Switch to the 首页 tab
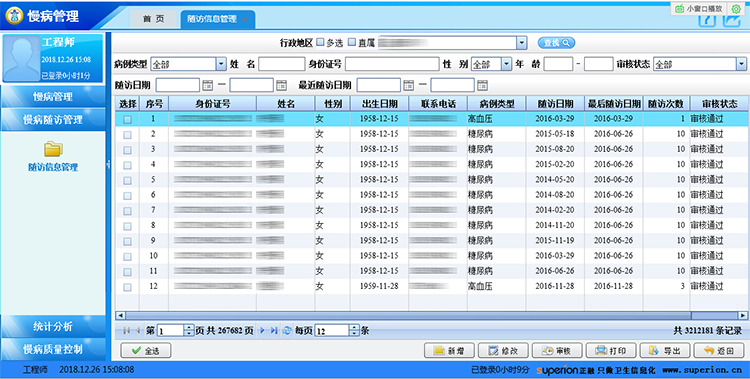The image size is (750, 379). point(154,19)
